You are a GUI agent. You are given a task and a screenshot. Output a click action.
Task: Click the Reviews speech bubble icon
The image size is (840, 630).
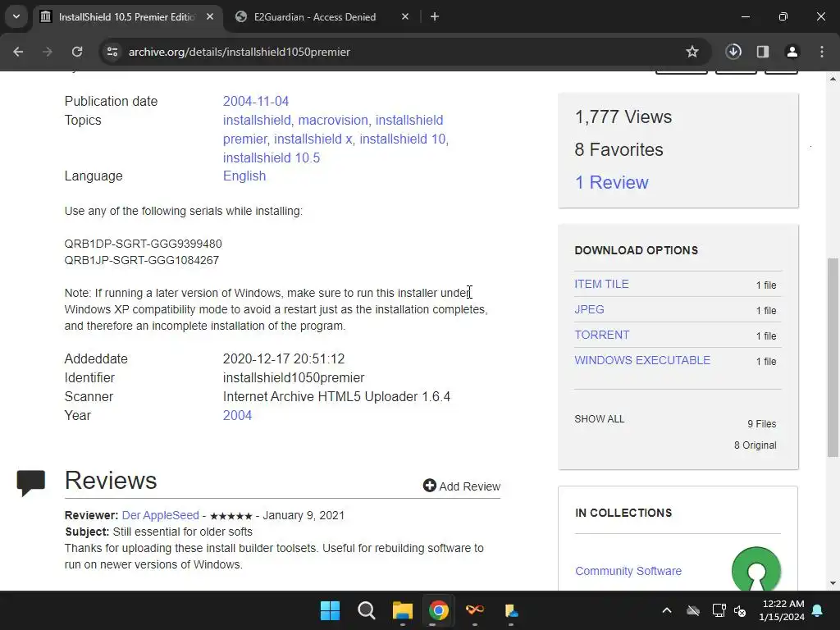tap(30, 482)
